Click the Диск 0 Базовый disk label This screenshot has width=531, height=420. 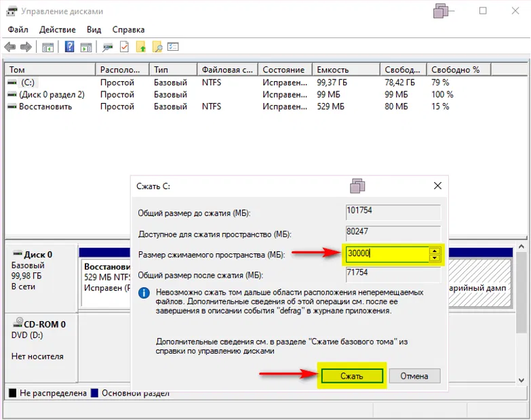click(x=41, y=278)
